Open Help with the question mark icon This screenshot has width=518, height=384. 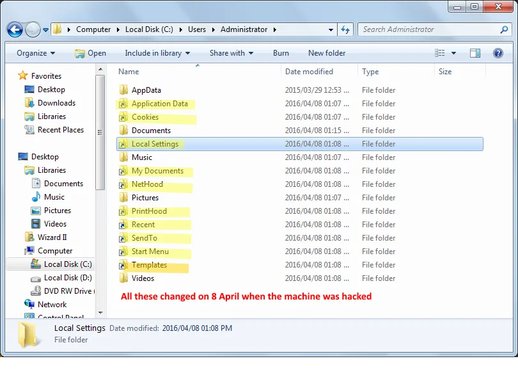(x=498, y=53)
